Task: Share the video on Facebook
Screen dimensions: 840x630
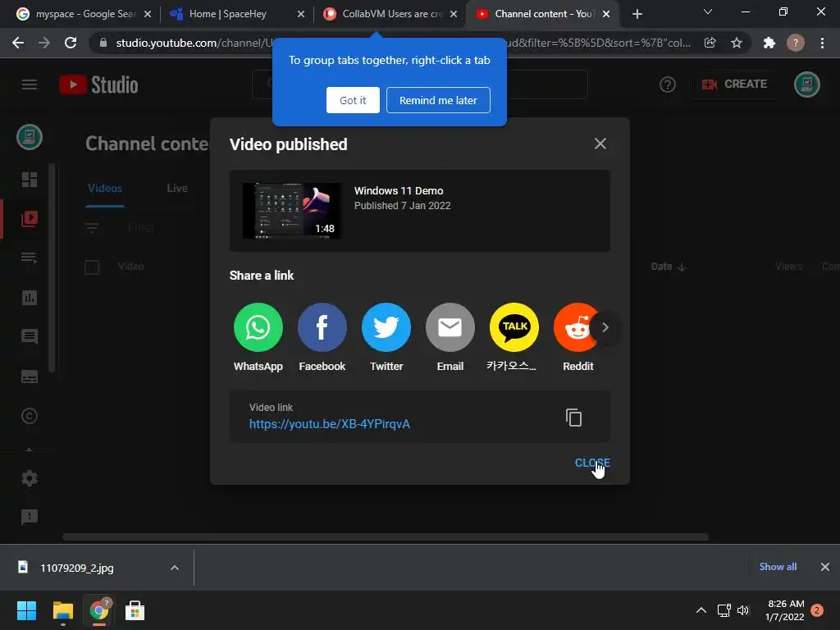Action: 322,327
